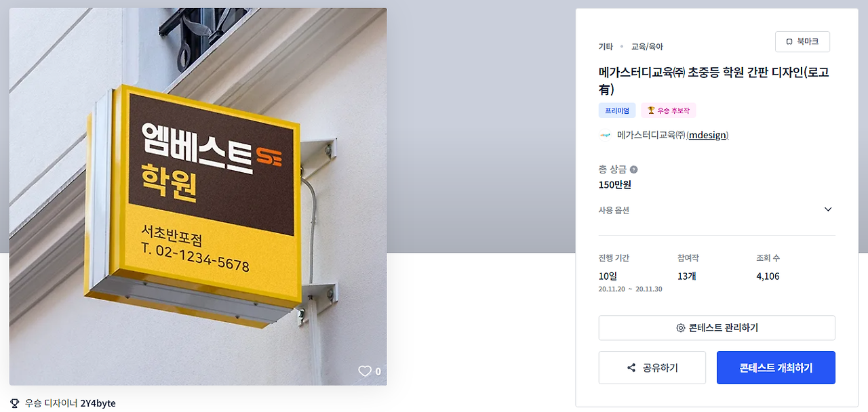Click the bookmark icon in 북마크 button
Screen dimensions: 868x412
[x=789, y=42]
